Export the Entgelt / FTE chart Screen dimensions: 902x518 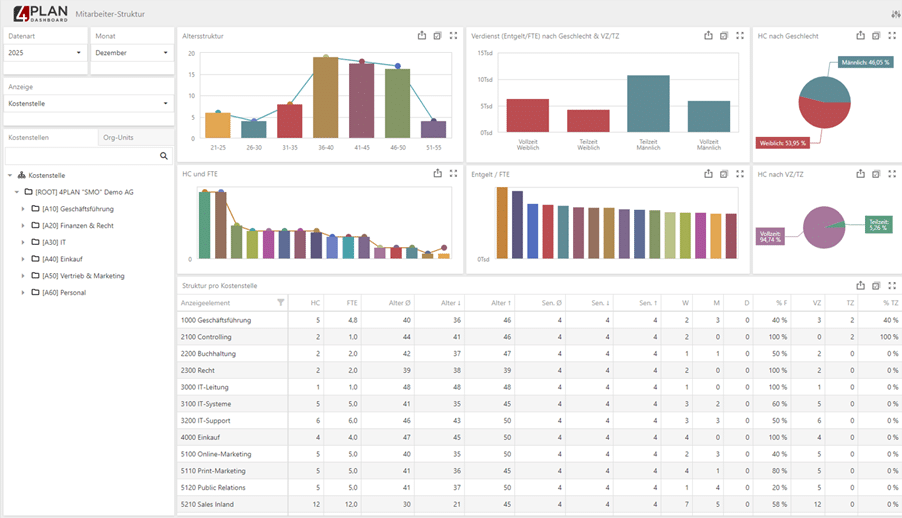(708, 174)
